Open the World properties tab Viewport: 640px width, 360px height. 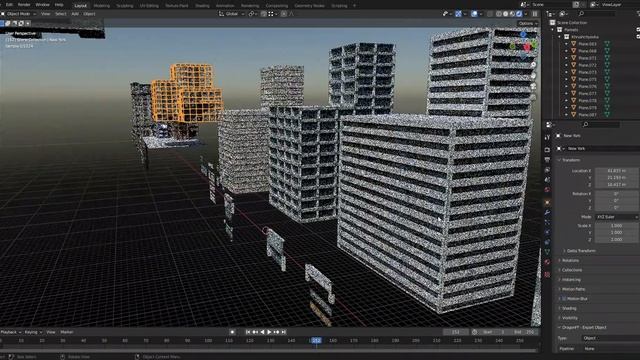pos(547,189)
